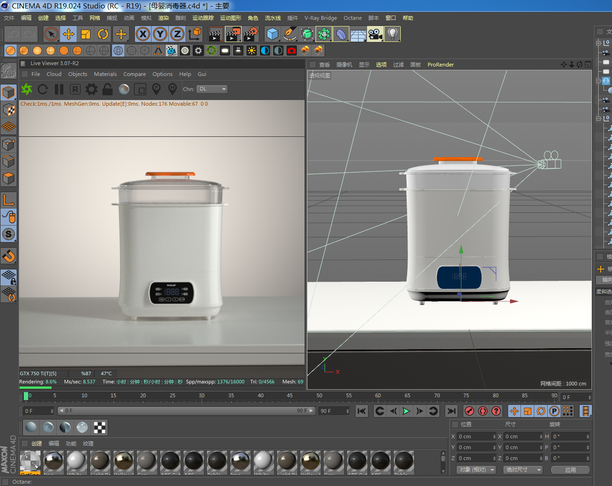Open Live Viewer settings gear
This screenshot has height=486, width=612.
pyautogui.click(x=91, y=89)
